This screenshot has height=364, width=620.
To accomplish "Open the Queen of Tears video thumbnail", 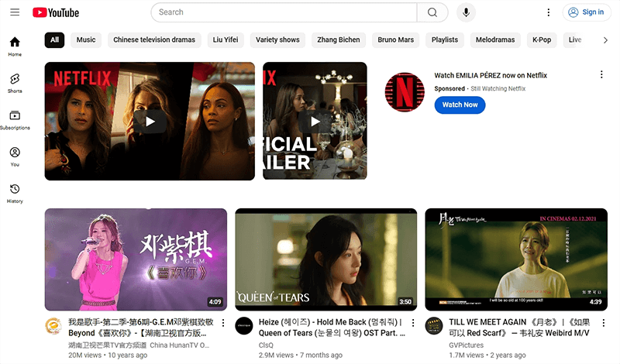I will coord(325,259).
